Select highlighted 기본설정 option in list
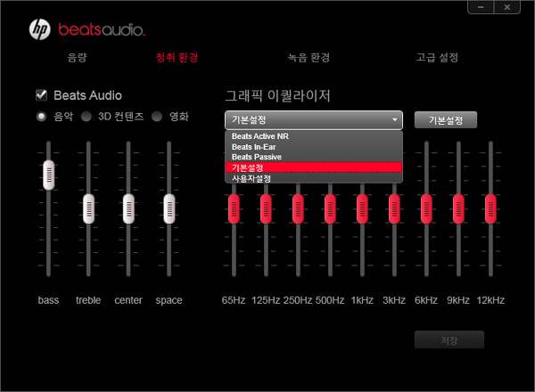 point(314,167)
